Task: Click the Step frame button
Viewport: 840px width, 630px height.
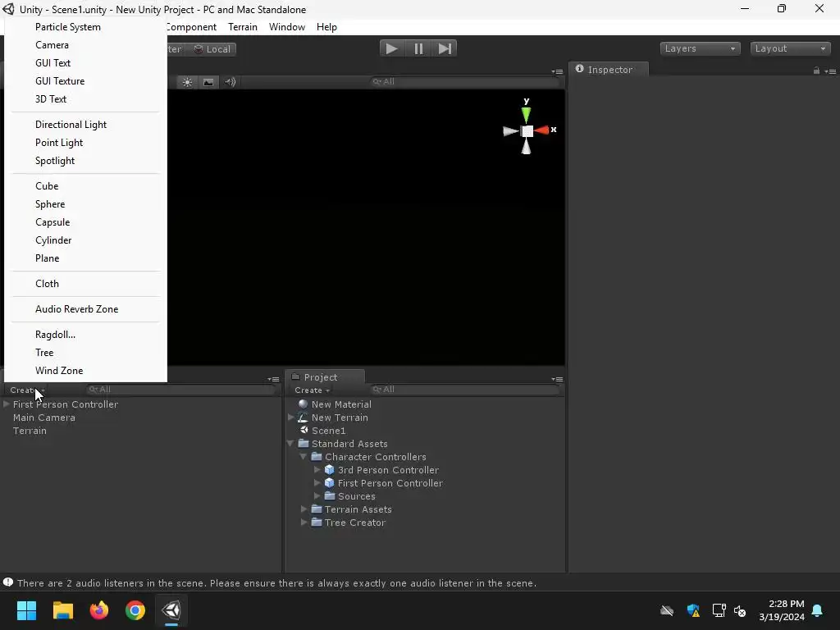Action: 444,48
